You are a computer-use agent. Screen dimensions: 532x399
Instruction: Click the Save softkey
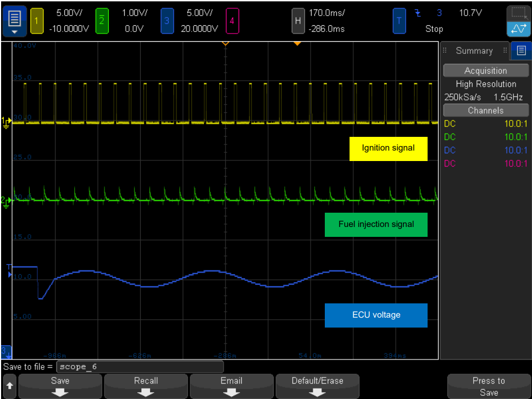pos(60,386)
